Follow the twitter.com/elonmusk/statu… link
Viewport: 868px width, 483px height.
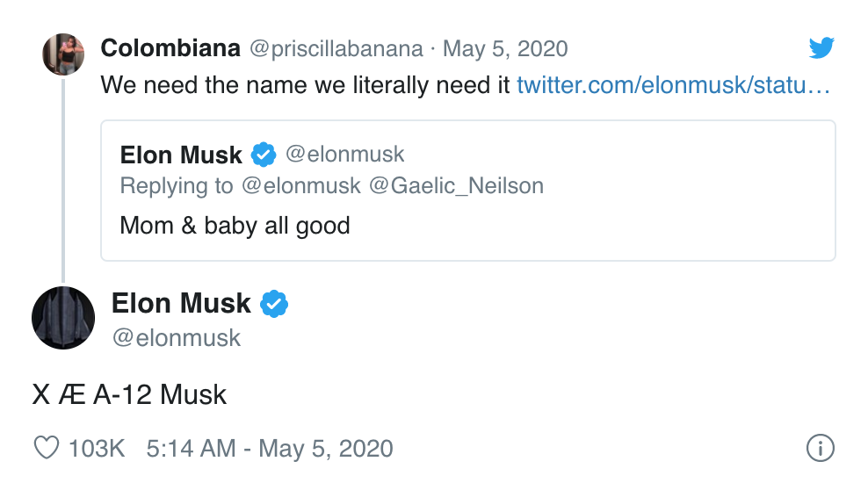673,85
